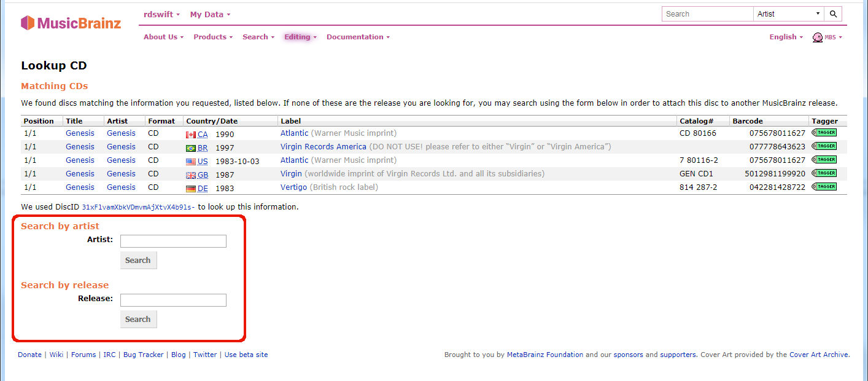Click the Tagger icon in the DE 1983 row
The height and width of the screenshot is (381, 868).
824,187
